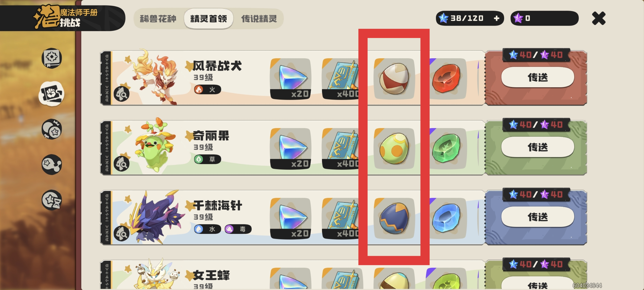Viewport: 644px width, 290px height.
Task: Open the star hourglass sidebar icon
Action: [52, 200]
